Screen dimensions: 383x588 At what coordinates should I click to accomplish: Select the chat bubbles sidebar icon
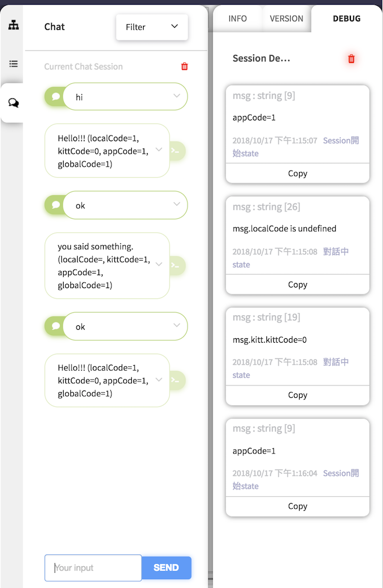coord(14,103)
